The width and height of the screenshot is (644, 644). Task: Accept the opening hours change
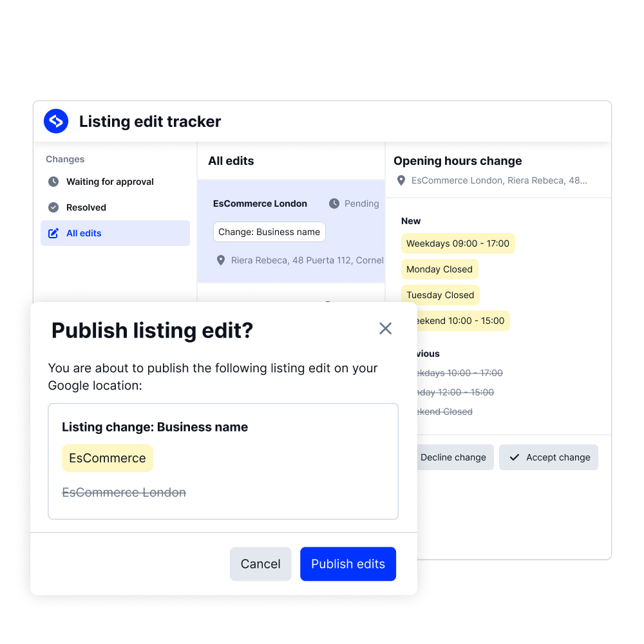[549, 457]
